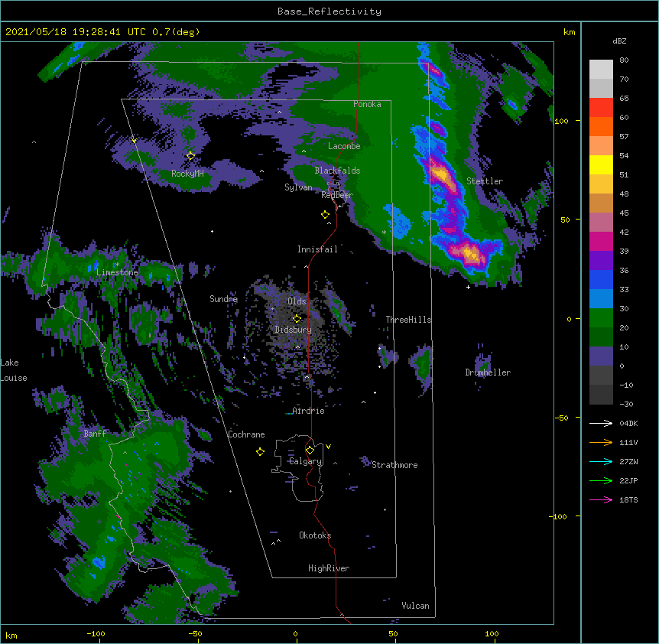Click the Ponoka label

[x=367, y=104]
